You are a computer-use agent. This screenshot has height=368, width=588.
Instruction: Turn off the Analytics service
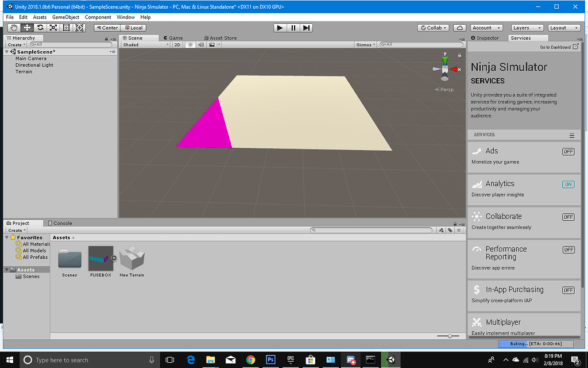568,184
